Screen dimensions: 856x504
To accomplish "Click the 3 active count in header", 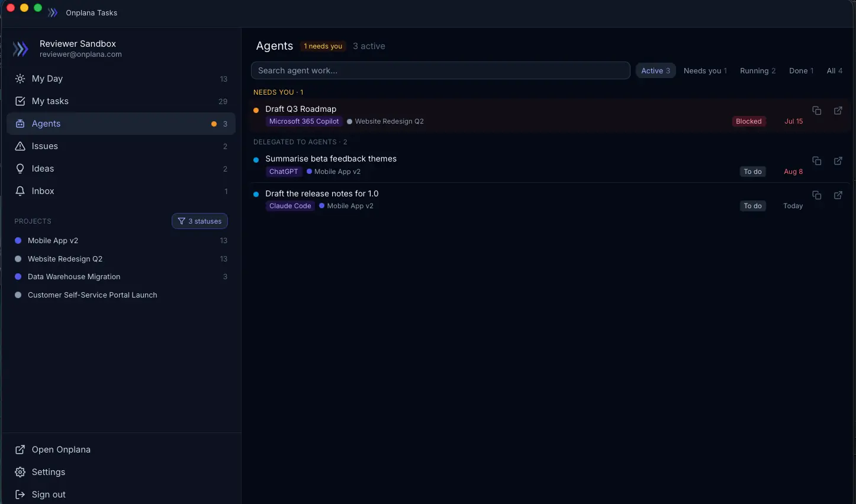I will (x=369, y=46).
